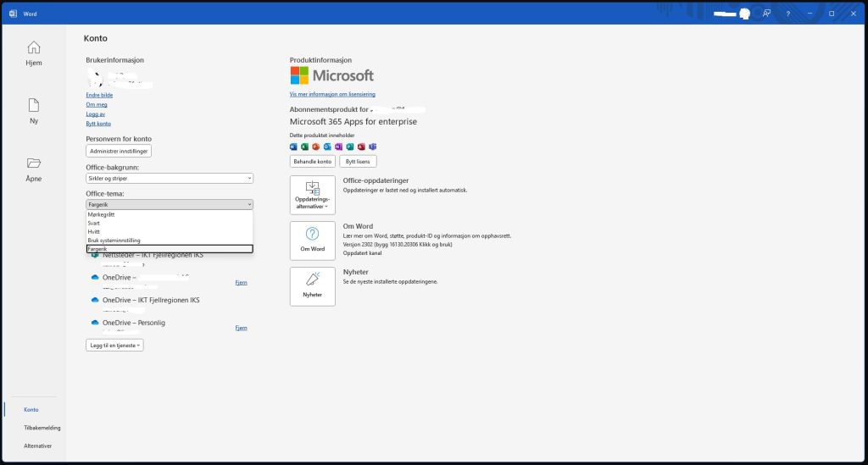Click the Endre bilde link

click(x=99, y=95)
